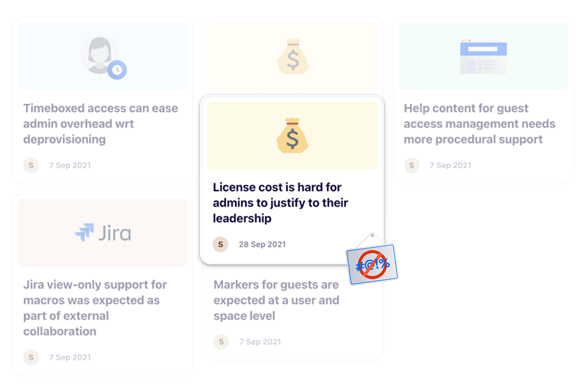The image size is (588, 392).
Task: Click the S avatar on the Jira view-only card
Action: click(x=31, y=357)
